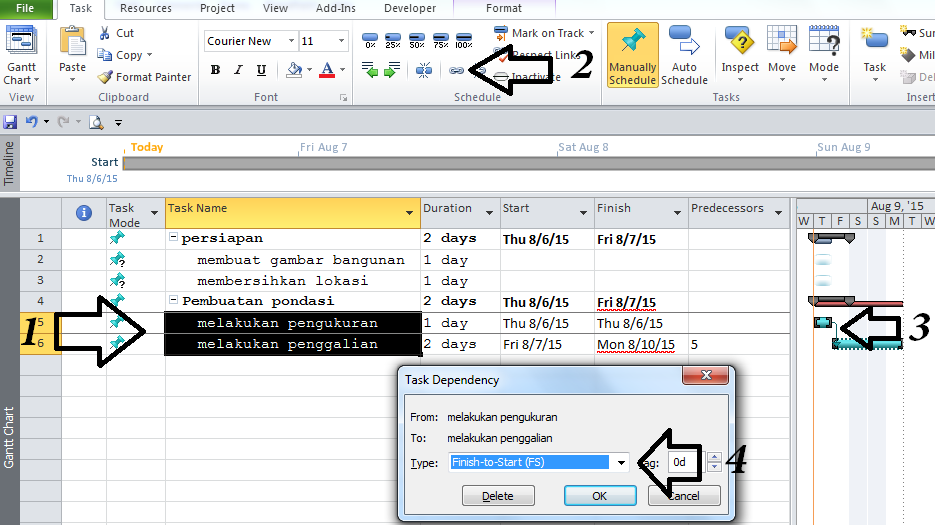Select the membersihkan lokasi task
935x525 pixels.
283,281
